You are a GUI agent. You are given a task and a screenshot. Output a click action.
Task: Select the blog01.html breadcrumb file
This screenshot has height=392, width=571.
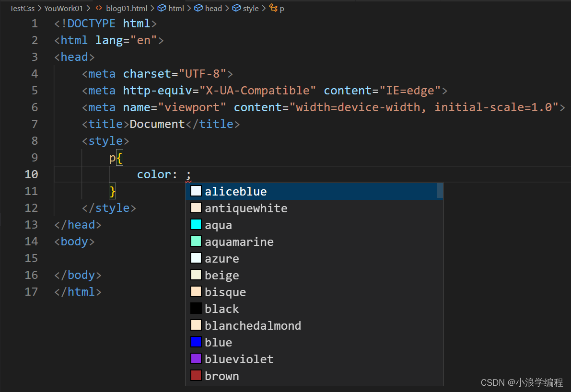tap(127, 8)
